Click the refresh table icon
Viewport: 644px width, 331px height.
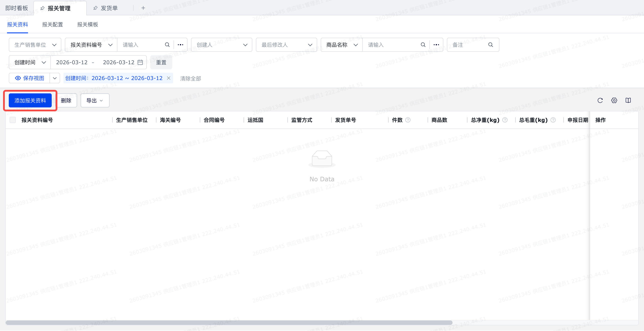click(600, 101)
